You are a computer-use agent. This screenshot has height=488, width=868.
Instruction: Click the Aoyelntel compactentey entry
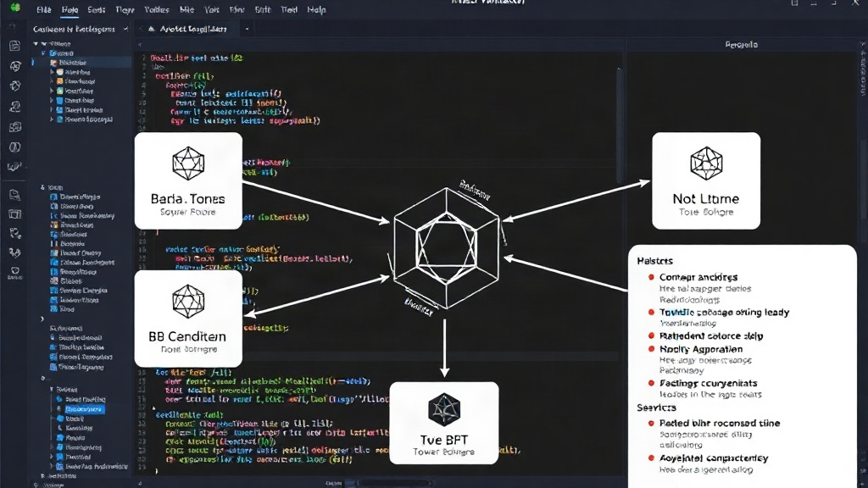coord(714,458)
